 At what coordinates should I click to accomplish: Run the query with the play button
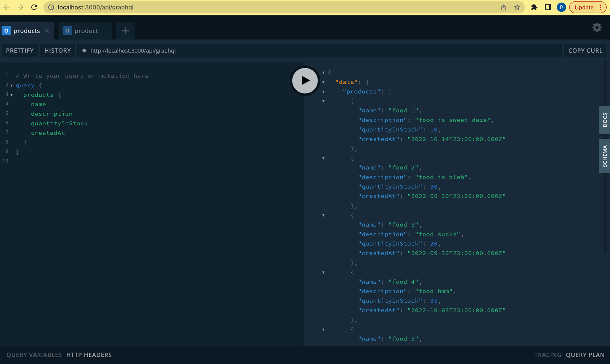point(305,80)
